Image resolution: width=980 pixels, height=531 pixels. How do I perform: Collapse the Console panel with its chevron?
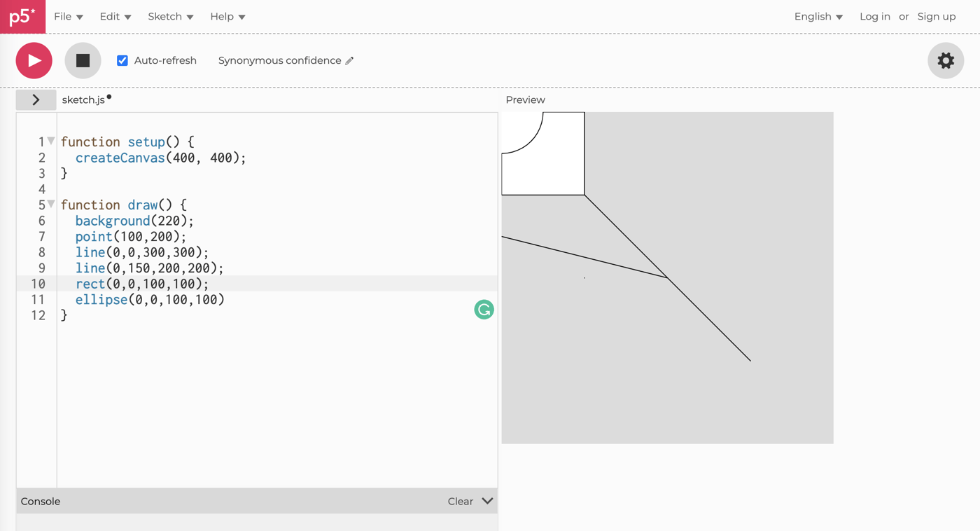tap(486, 501)
